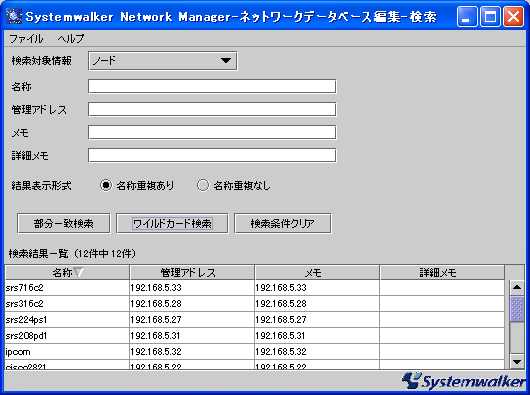Click the 詳細メモ column header
Screen dimensions: 530x395
coord(442,272)
